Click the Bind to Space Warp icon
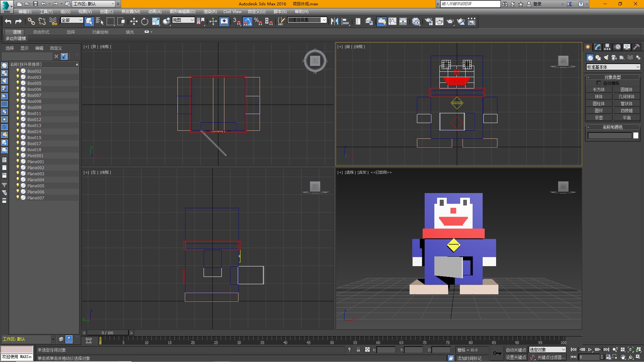 (x=53, y=21)
